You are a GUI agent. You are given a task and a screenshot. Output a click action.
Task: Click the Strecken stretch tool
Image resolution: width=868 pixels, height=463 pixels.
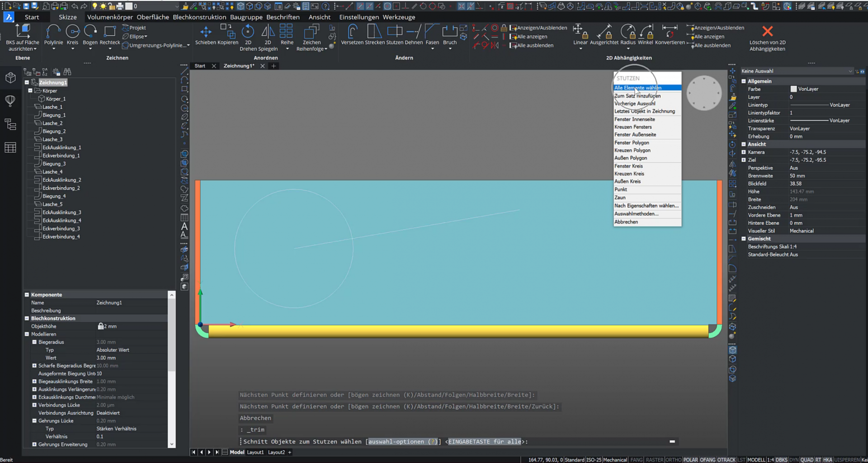(x=374, y=35)
